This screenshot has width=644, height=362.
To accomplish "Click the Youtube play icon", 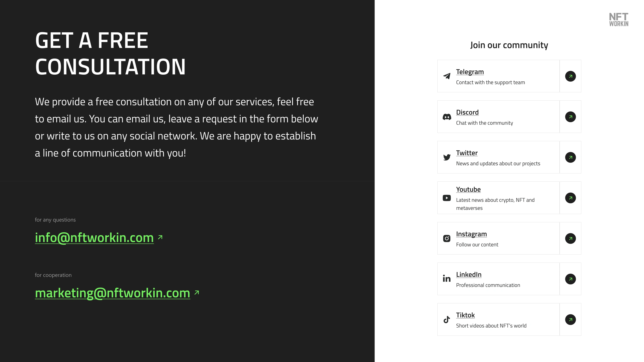I will click(x=447, y=198).
